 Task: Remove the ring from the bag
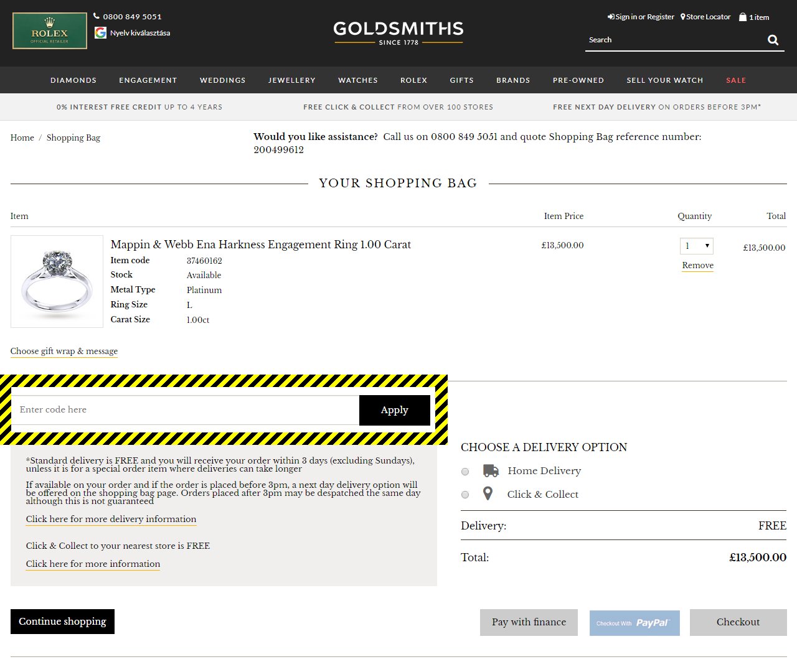pyautogui.click(x=698, y=265)
